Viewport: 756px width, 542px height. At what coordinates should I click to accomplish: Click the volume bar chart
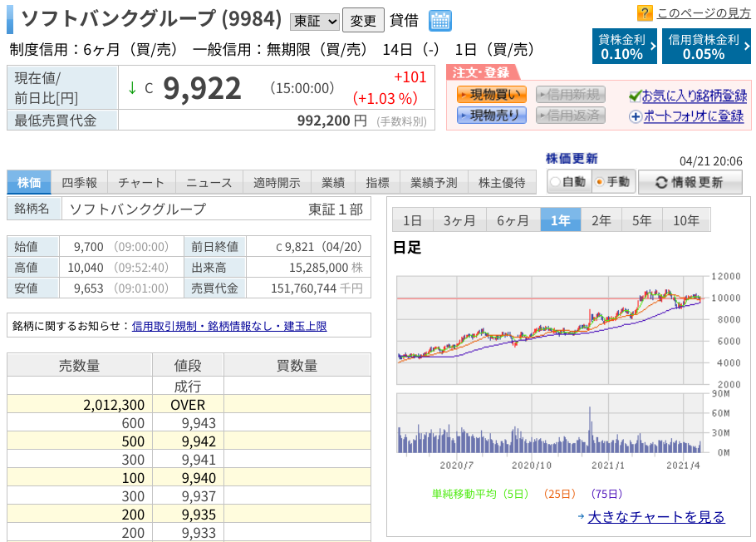point(550,423)
